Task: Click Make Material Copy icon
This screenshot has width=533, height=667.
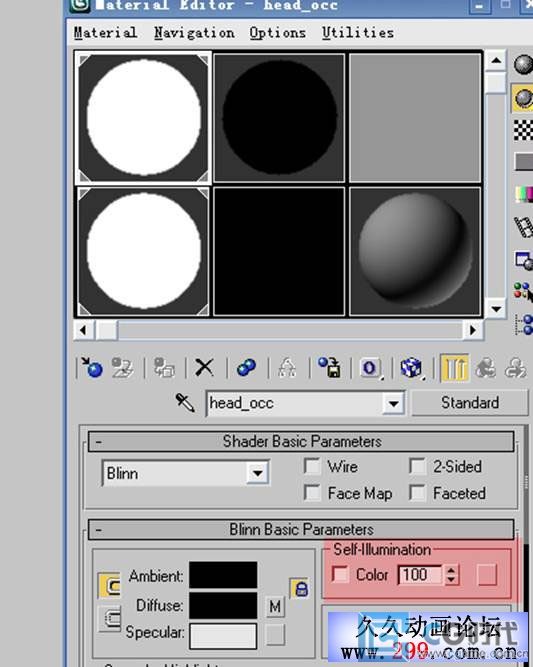Action: [x=246, y=368]
